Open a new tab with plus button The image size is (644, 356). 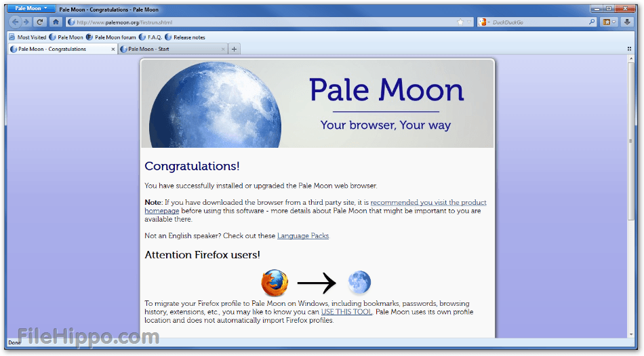tap(234, 49)
